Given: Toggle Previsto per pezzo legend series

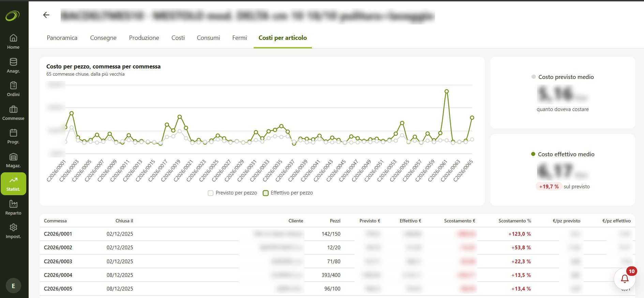Looking at the screenshot, I should (x=233, y=193).
